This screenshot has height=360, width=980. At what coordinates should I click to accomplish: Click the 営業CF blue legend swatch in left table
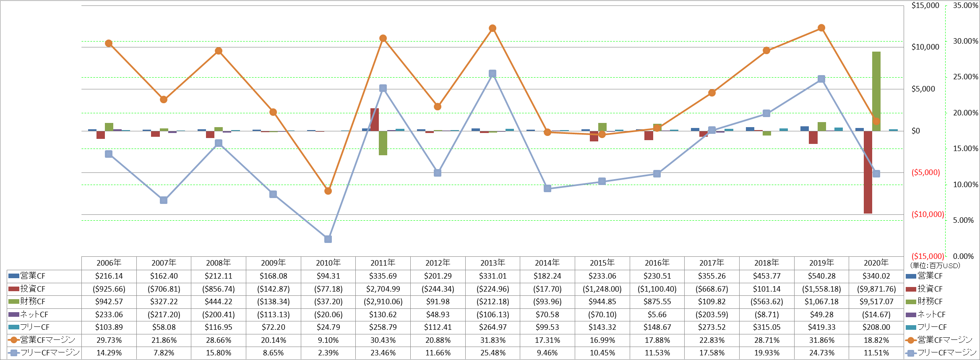point(13,276)
